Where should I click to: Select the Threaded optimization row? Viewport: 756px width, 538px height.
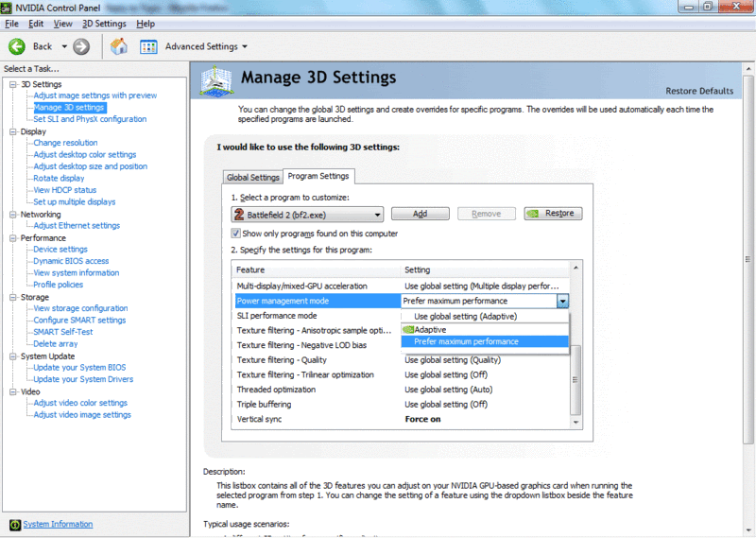(x=402, y=390)
